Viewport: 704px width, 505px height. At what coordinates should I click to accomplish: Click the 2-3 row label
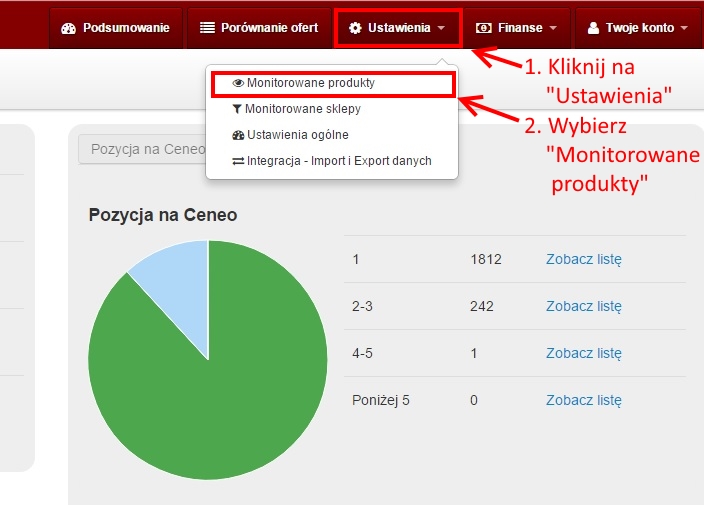pos(362,306)
